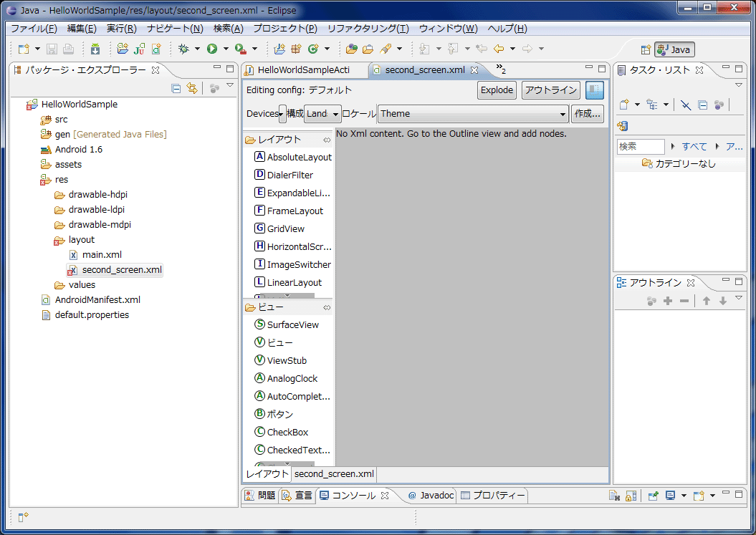Click the Open Console icon

pos(699,496)
